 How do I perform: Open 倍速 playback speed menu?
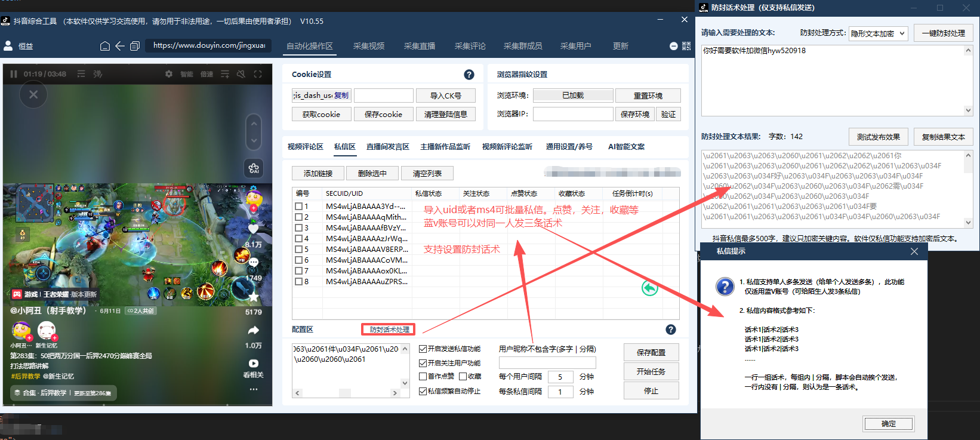point(207,74)
